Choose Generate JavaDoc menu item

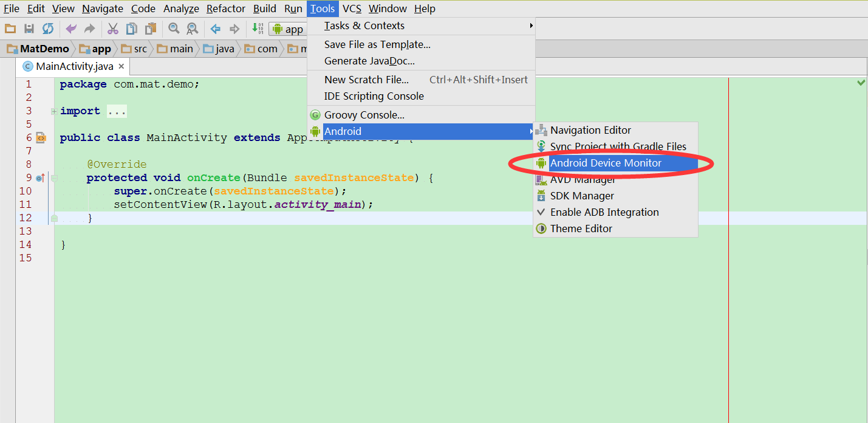coord(421,61)
